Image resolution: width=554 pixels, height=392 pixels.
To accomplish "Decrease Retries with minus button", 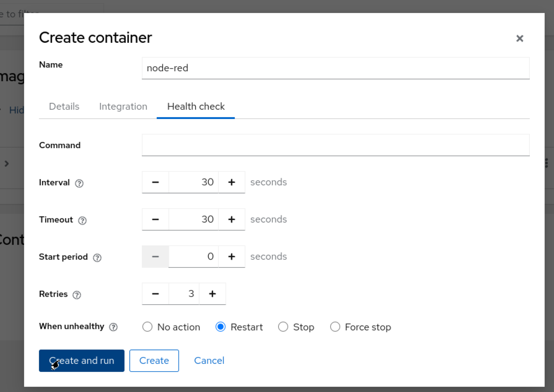I will tap(155, 294).
